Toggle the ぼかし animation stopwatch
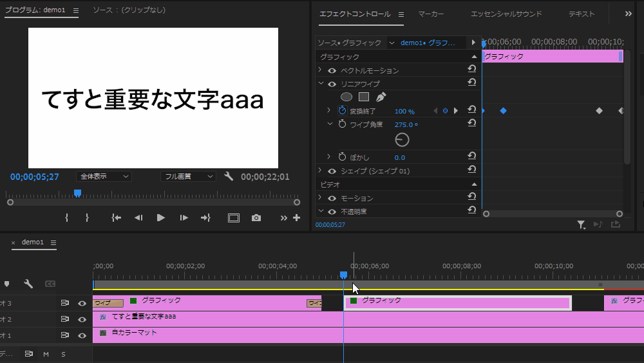Image resolution: width=644 pixels, height=363 pixels. tap(342, 157)
